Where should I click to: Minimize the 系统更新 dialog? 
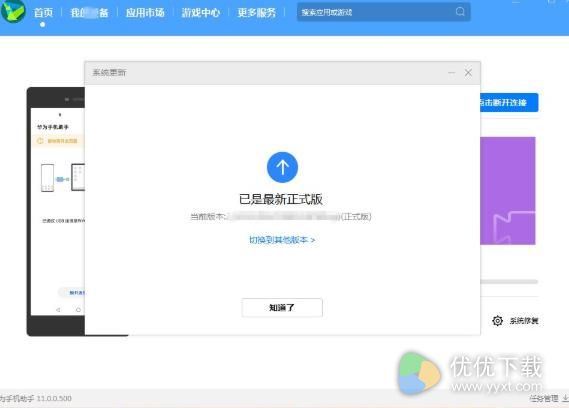click(x=451, y=73)
